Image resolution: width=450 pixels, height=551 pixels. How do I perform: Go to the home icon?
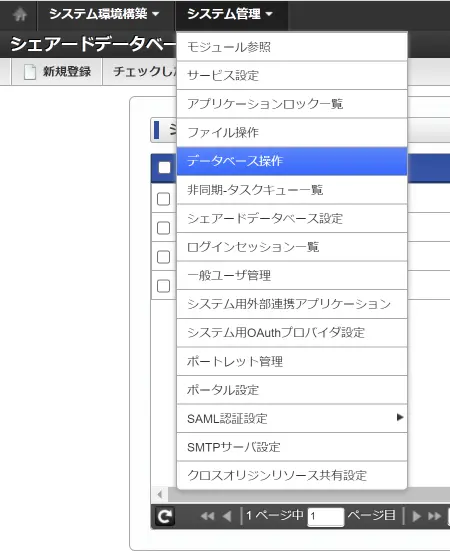(20, 15)
